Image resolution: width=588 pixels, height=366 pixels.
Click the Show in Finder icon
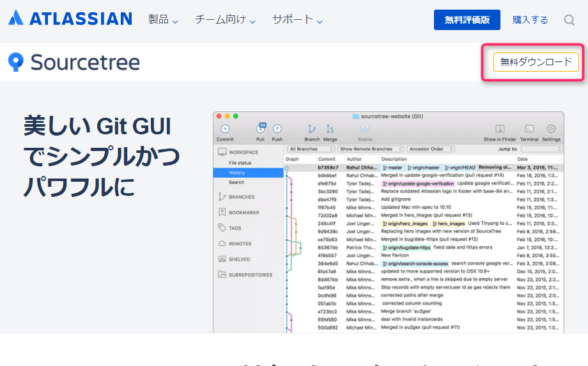pos(500,129)
